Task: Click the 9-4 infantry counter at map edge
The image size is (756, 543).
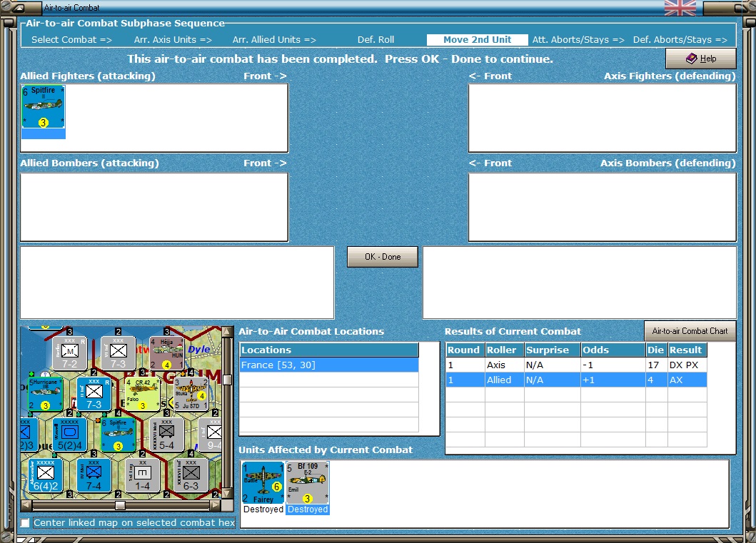Action: click(x=210, y=435)
